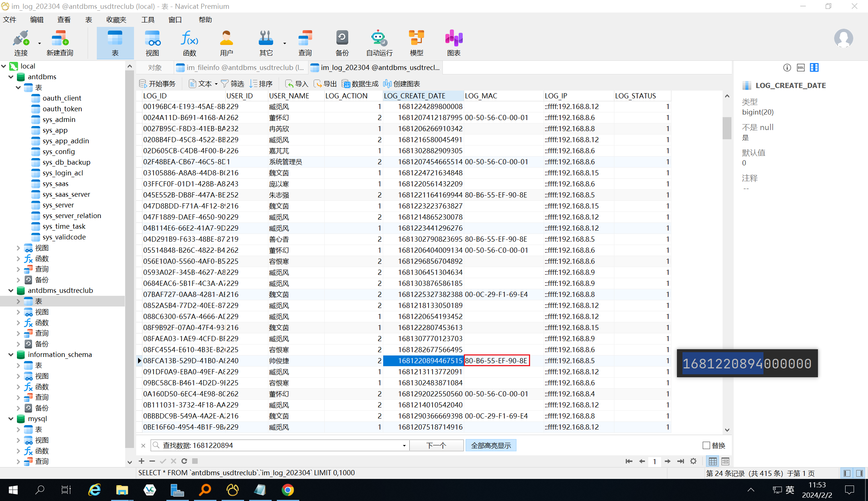This screenshot has height=501, width=868.
Task: Click the Others (其它) toolbar icon
Action: [x=266, y=43]
